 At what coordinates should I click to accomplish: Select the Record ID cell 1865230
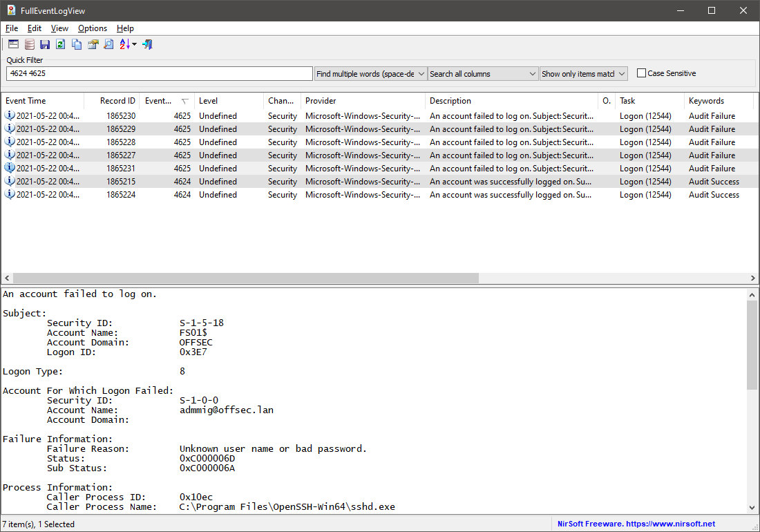click(121, 116)
